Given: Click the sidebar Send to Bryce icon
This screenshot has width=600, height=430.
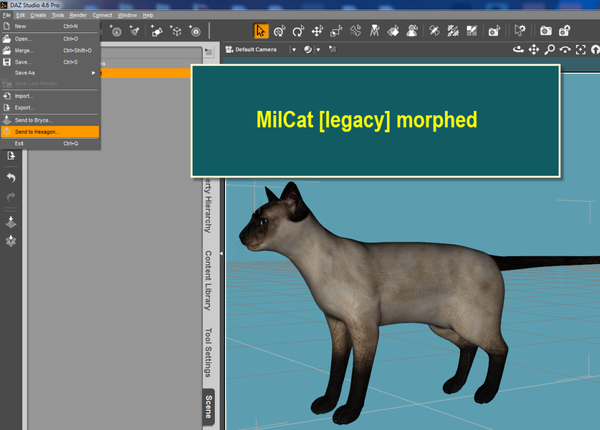Looking at the screenshot, I should tap(11, 222).
